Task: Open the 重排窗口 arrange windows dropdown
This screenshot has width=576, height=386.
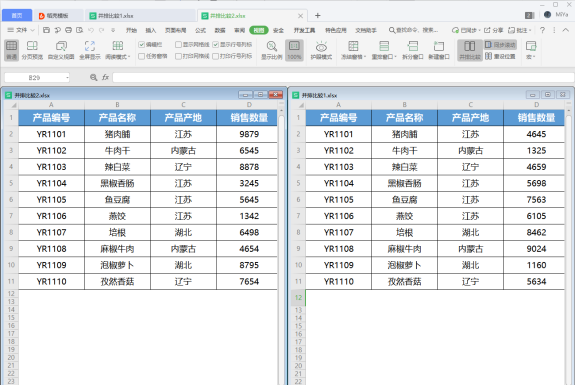Action: coord(395,57)
